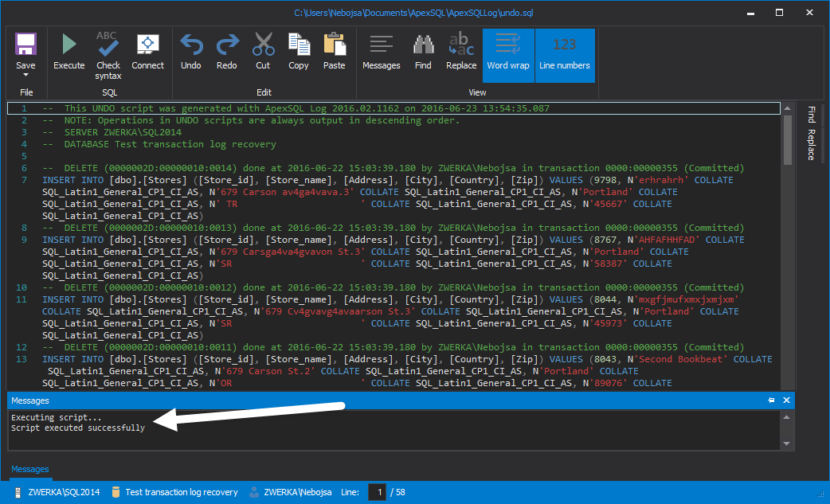Click the 'DATABASE Test transaction log recovery' comment
This screenshot has width=830, height=504.
tap(159, 144)
